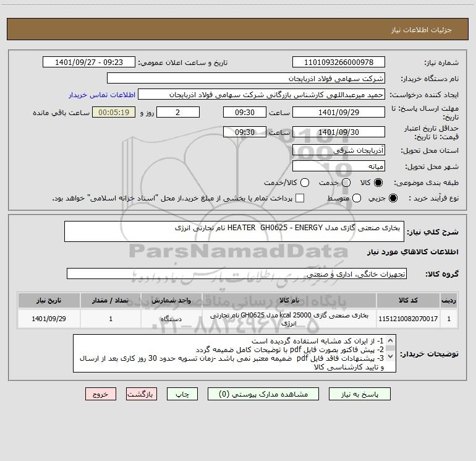The image size is (476, 461).
Task: Click مشاهده مدارک پیوستی (0) button
Action: tap(263, 394)
